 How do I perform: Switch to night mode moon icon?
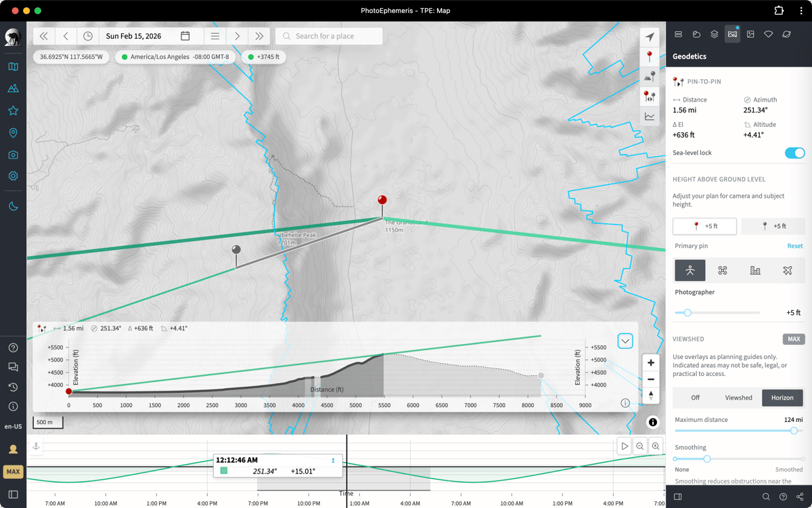click(13, 206)
